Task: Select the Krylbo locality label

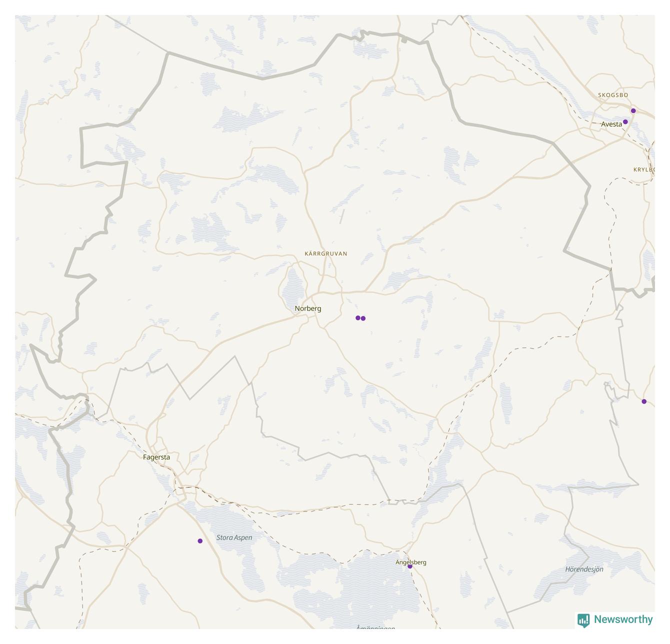Action: point(644,169)
